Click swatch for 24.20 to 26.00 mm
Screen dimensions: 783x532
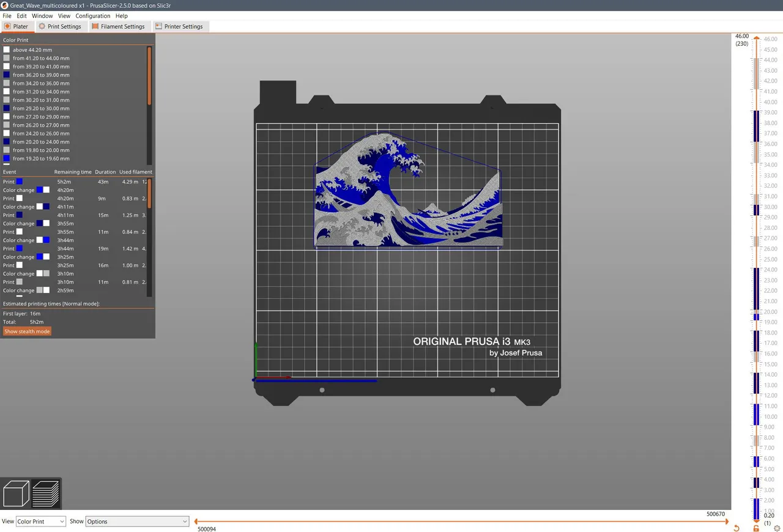7,133
